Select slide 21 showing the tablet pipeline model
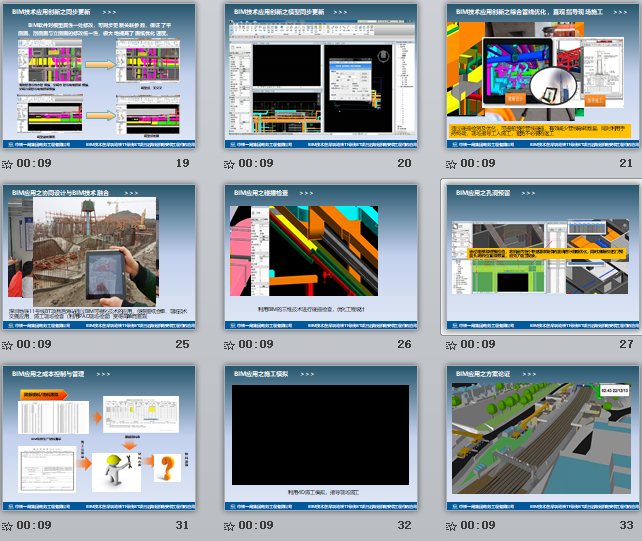This screenshot has width=642, height=541. click(x=541, y=76)
